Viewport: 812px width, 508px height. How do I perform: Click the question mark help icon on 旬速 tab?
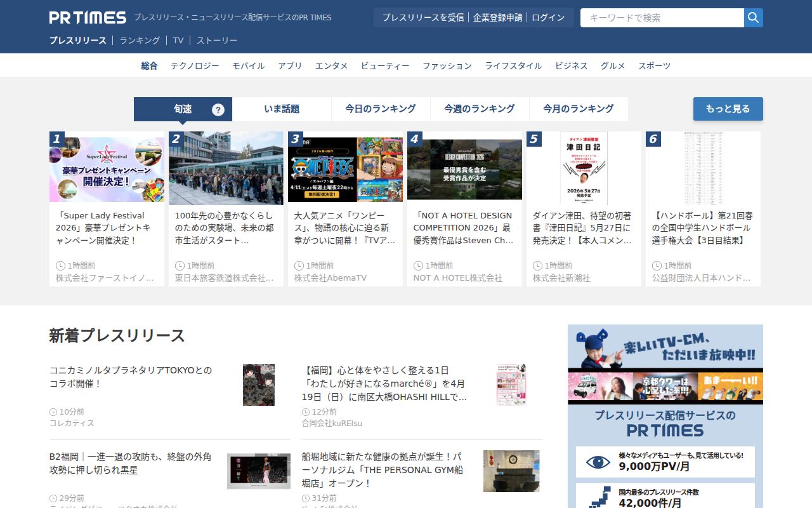(x=218, y=110)
